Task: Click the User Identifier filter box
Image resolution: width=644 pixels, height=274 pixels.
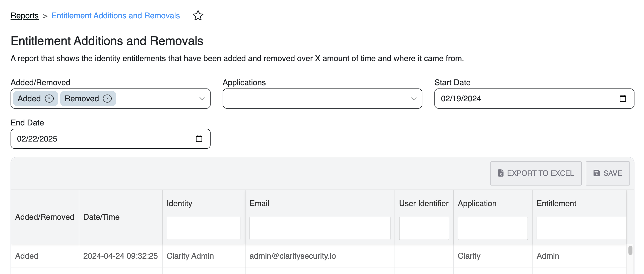Action: (x=424, y=228)
